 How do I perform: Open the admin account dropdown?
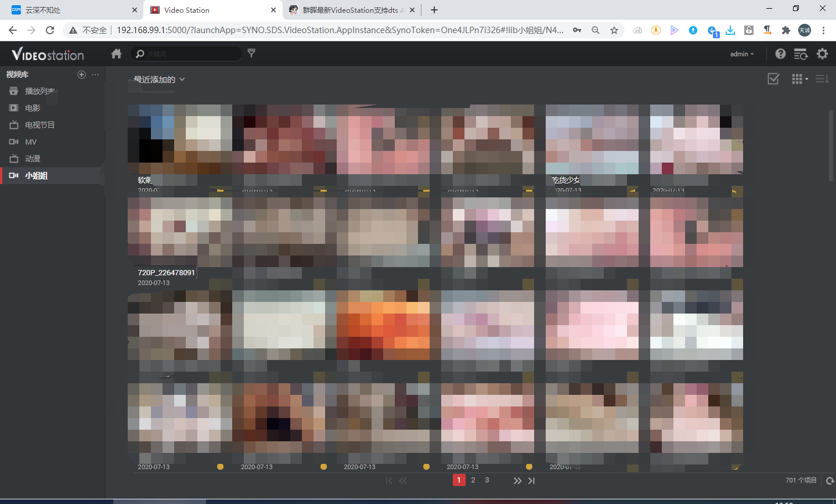742,53
